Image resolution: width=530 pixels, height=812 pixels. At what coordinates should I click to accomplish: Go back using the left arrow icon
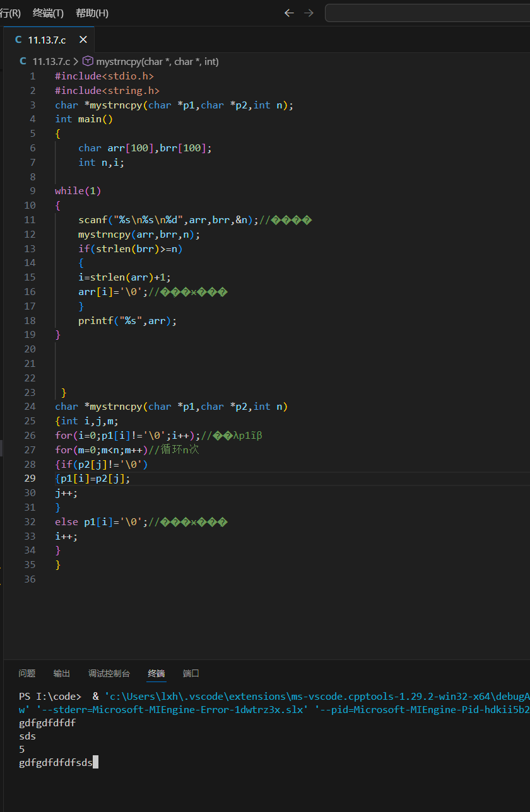pyautogui.click(x=289, y=13)
